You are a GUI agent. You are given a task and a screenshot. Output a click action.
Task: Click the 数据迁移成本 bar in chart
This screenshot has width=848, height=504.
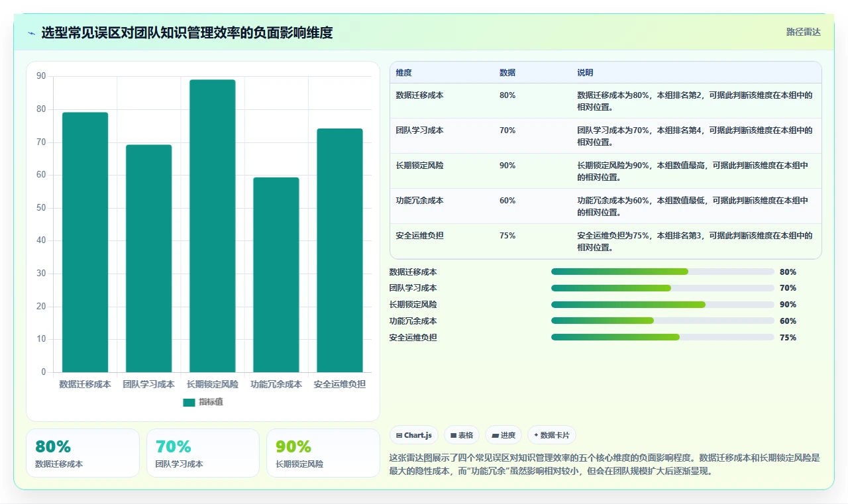click(85, 242)
